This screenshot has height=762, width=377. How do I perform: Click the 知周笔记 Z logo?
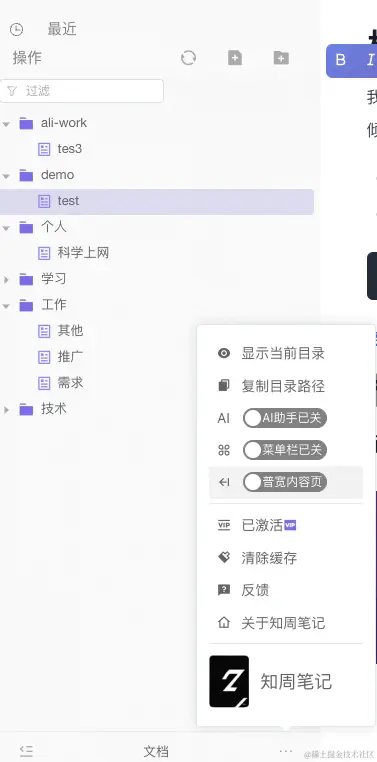click(x=229, y=682)
